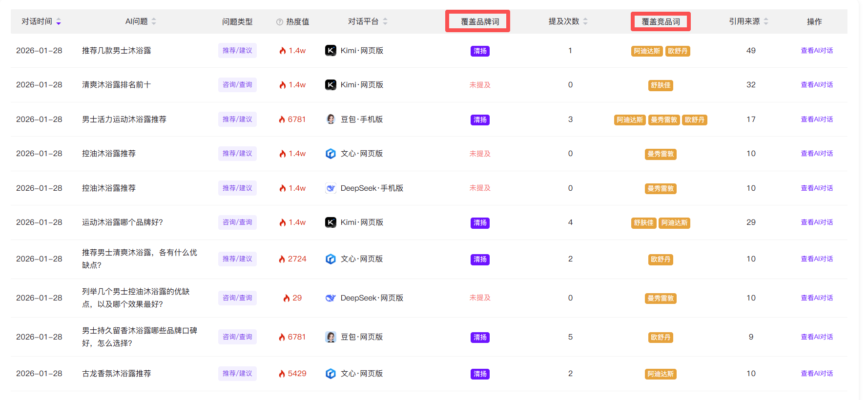The width and height of the screenshot is (868, 400).
Task: Click the 豆包 avatar icon in 手机版 row
Action: click(x=331, y=120)
